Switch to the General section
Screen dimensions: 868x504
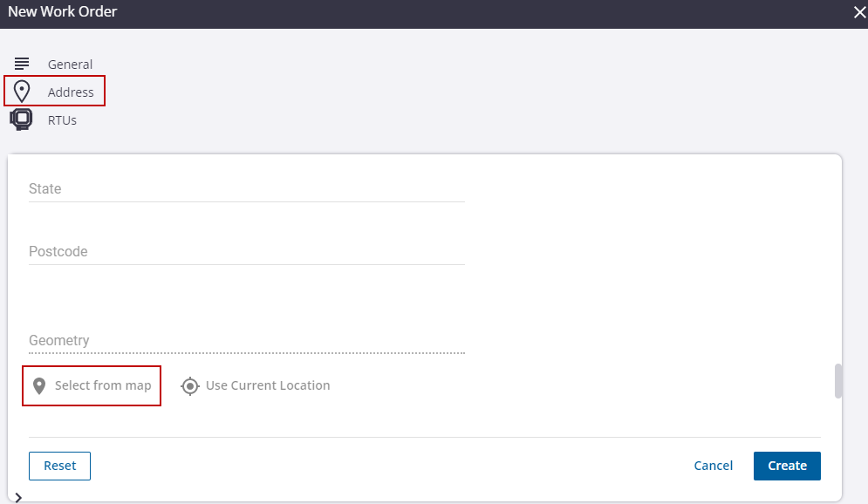70,65
